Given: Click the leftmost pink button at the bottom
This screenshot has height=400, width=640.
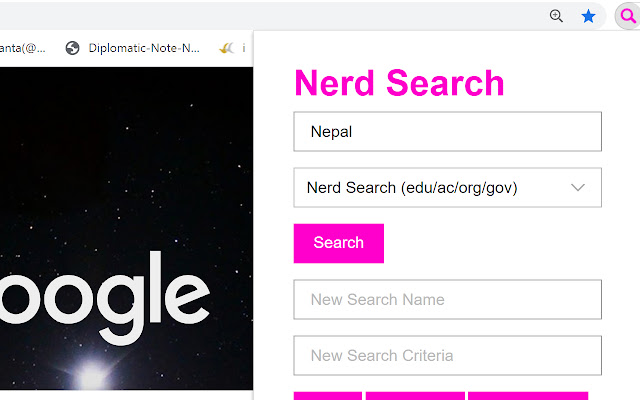Looking at the screenshot, I should coord(327,396).
